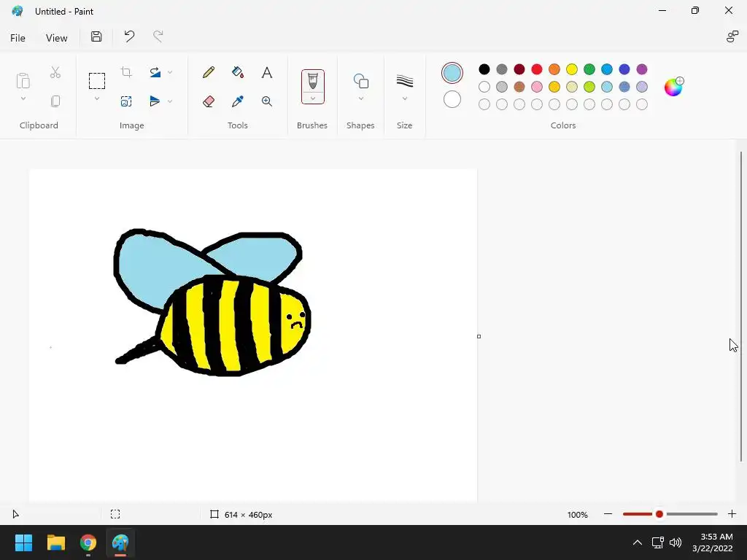Pick the bright red color swatch
747x560 pixels.
click(x=537, y=69)
